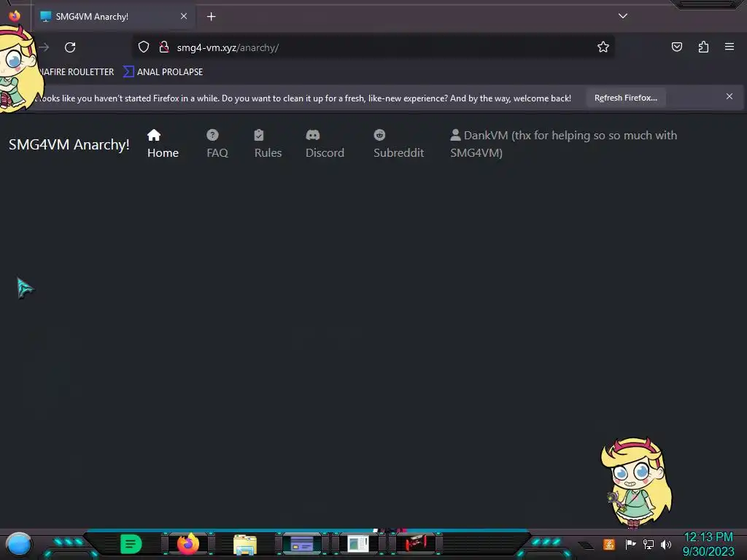Click the Java tray icon
747x560 pixels.
tap(609, 544)
